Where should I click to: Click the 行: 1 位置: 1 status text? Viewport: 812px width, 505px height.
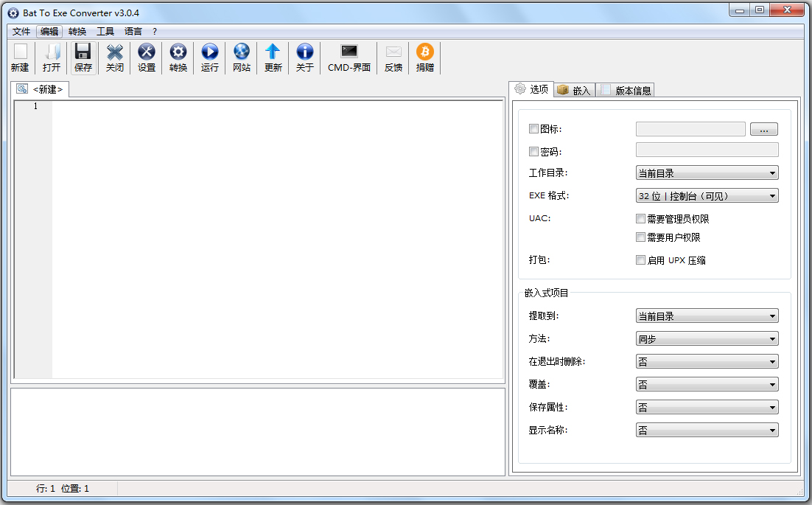[63, 489]
